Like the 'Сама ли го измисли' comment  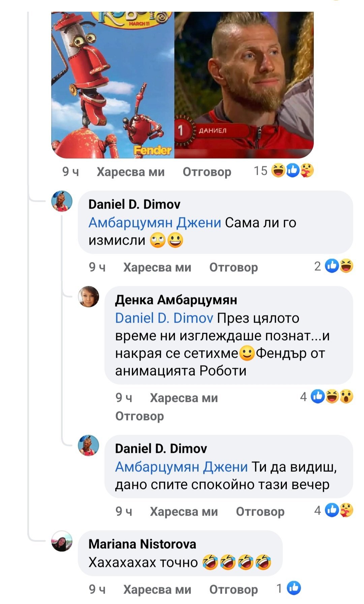pyautogui.click(x=157, y=267)
